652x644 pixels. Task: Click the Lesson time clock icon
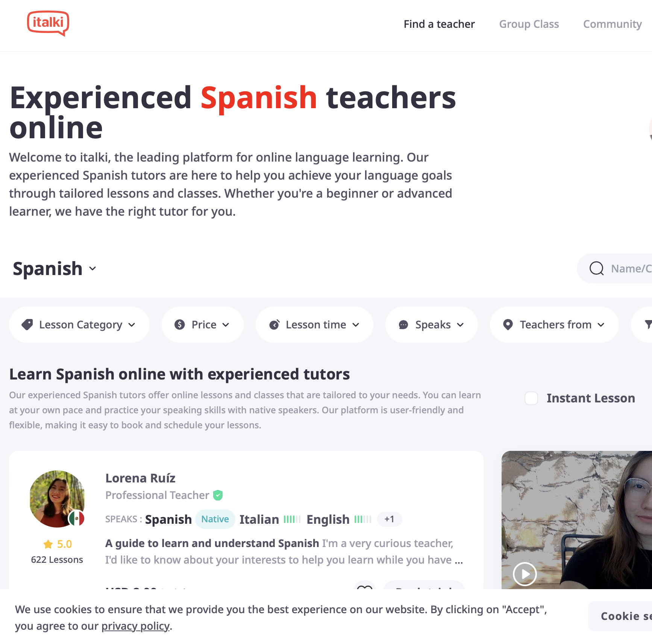(274, 325)
